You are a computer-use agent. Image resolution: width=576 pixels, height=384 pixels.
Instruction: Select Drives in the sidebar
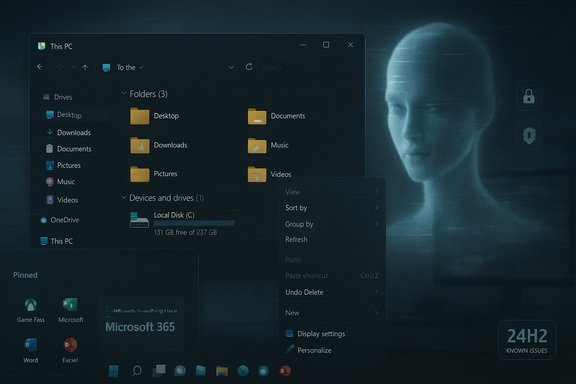click(63, 97)
